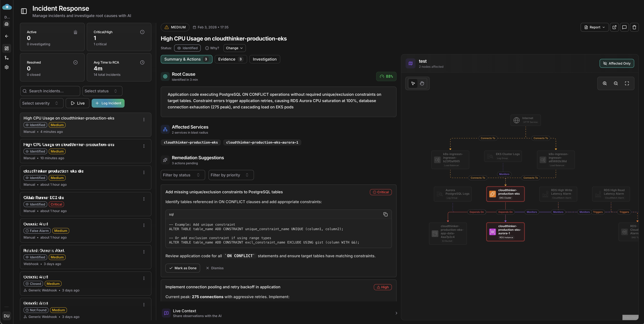The image size is (644, 324).
Task: Copy the sql code snippet
Action: (385, 214)
